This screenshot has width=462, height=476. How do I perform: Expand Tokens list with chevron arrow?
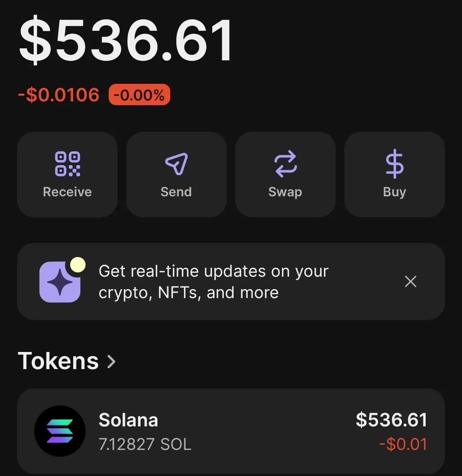coord(112,362)
